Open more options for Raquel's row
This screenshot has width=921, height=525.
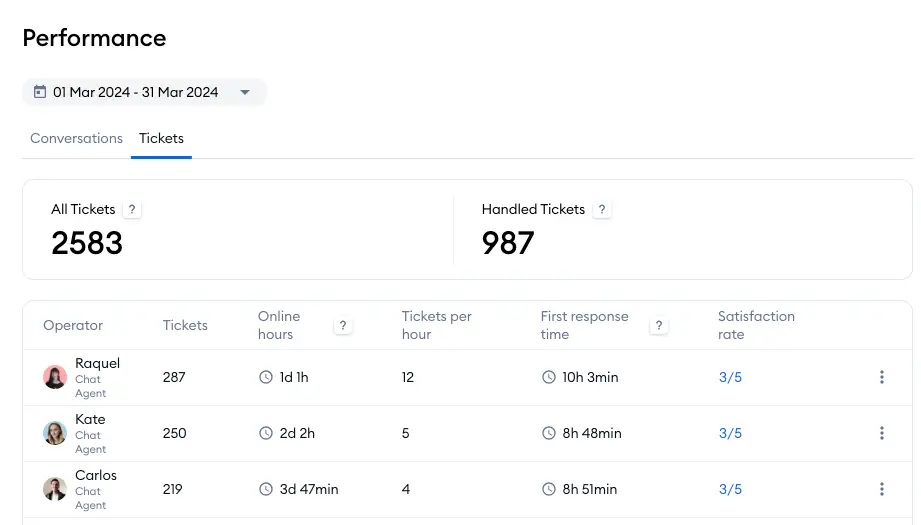(882, 377)
